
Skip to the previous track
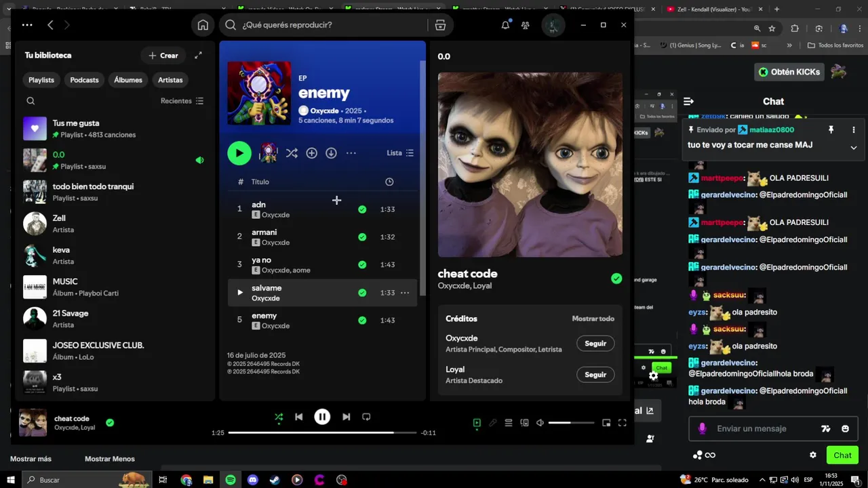pyautogui.click(x=298, y=417)
